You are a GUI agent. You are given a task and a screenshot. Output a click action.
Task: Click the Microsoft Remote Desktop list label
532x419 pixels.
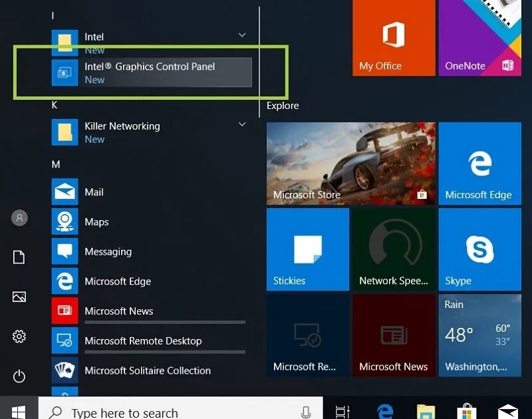[x=143, y=341]
